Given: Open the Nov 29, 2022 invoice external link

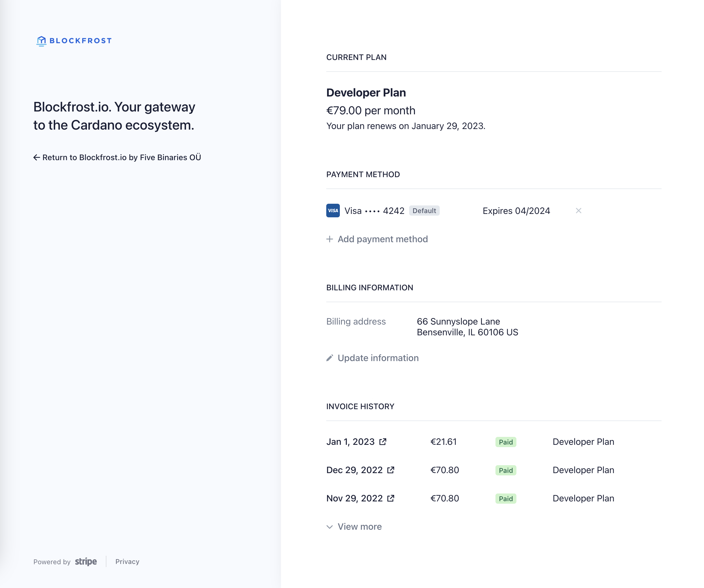Looking at the screenshot, I should coord(391,499).
